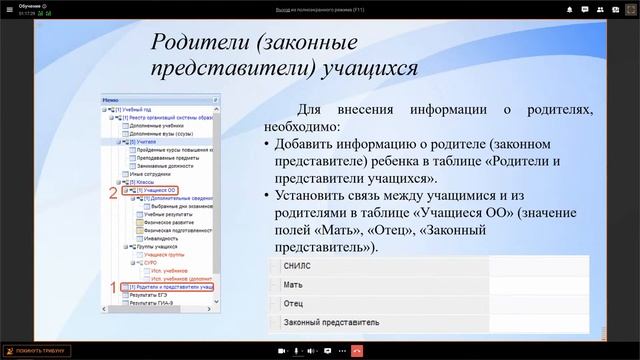Click scroll-down arrow of Меню panel
This screenshot has width=640, height=360.
216,302
